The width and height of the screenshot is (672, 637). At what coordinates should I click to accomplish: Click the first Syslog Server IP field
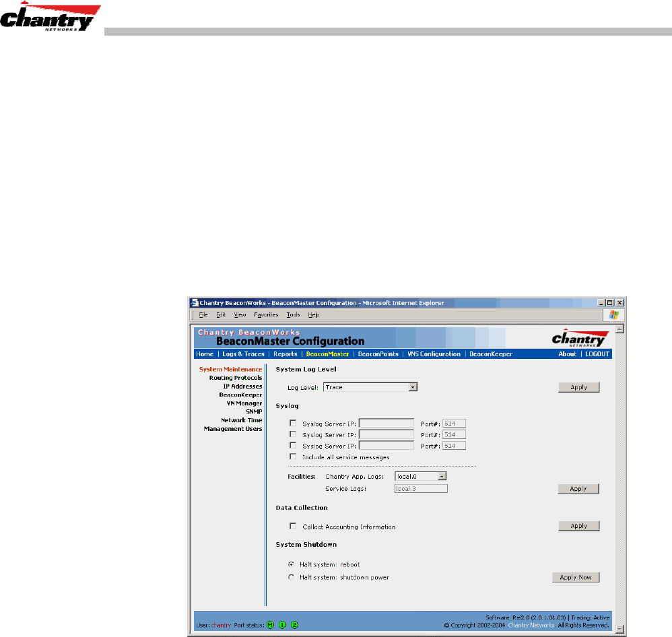pos(387,424)
